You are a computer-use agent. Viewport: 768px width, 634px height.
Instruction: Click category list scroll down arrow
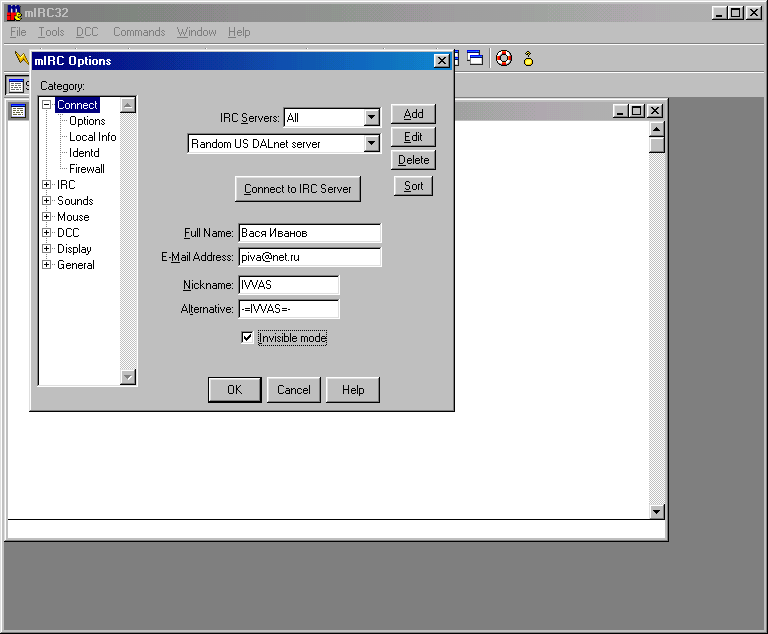128,377
